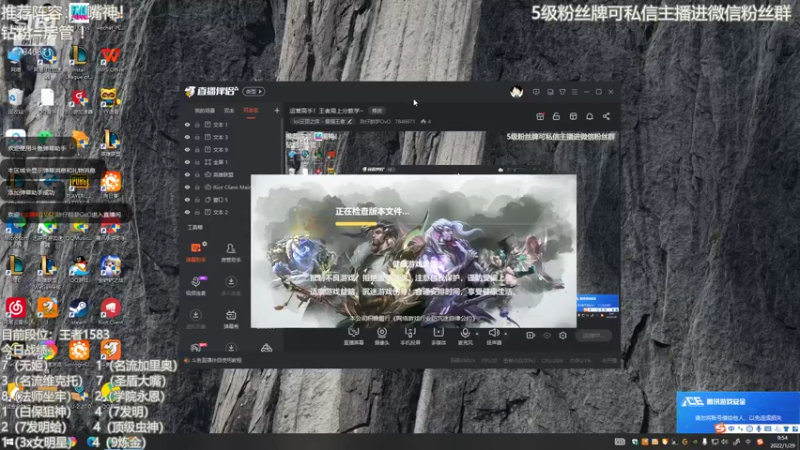Toggle visibility of 文本 1 source

pyautogui.click(x=187, y=124)
